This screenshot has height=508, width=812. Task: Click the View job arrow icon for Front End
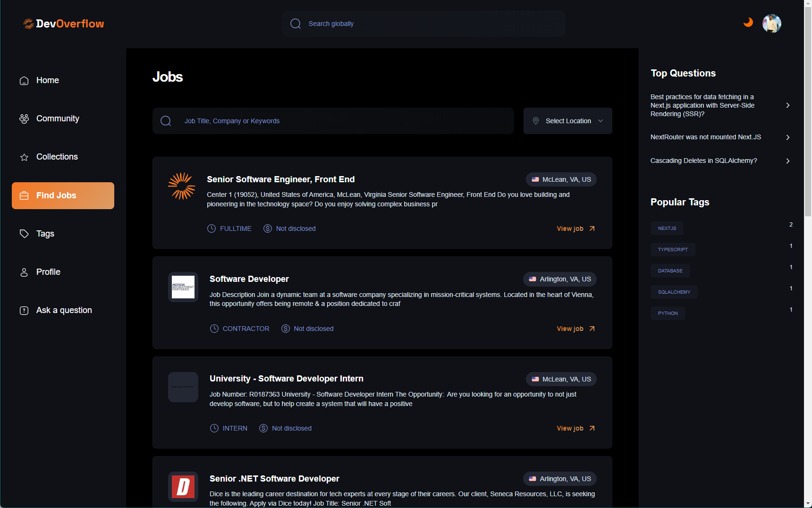[592, 229]
